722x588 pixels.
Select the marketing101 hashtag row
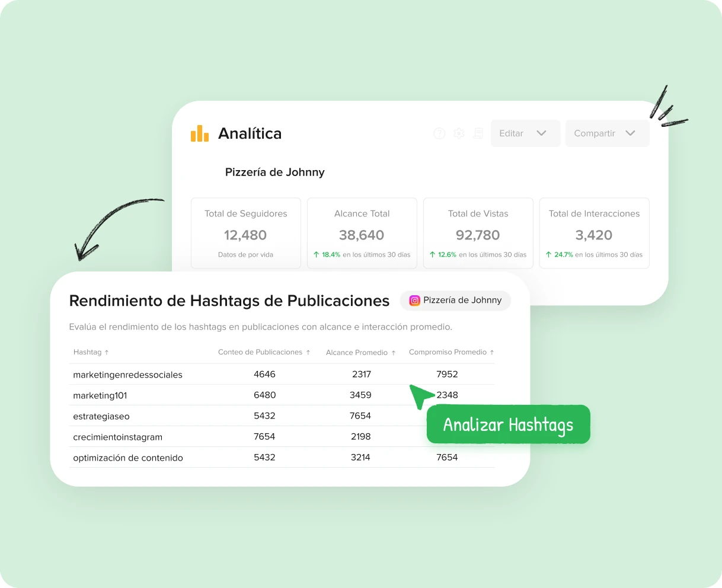tap(282, 395)
